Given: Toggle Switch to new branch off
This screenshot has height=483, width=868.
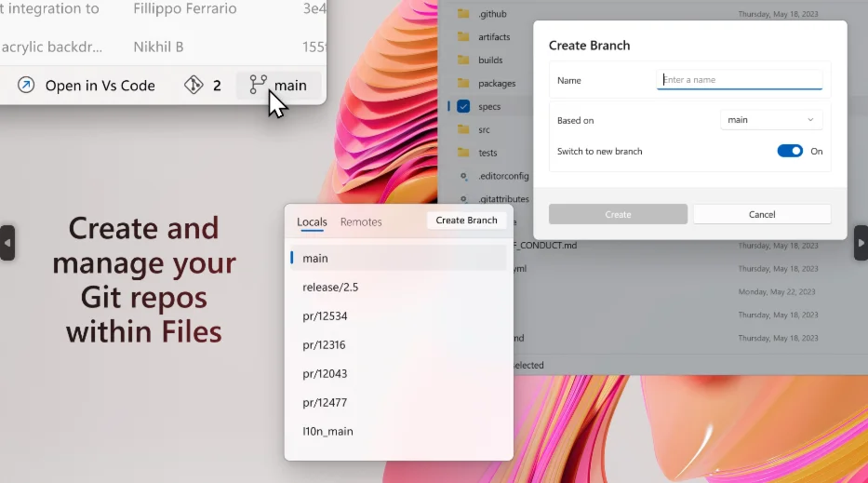Looking at the screenshot, I should pyautogui.click(x=790, y=151).
